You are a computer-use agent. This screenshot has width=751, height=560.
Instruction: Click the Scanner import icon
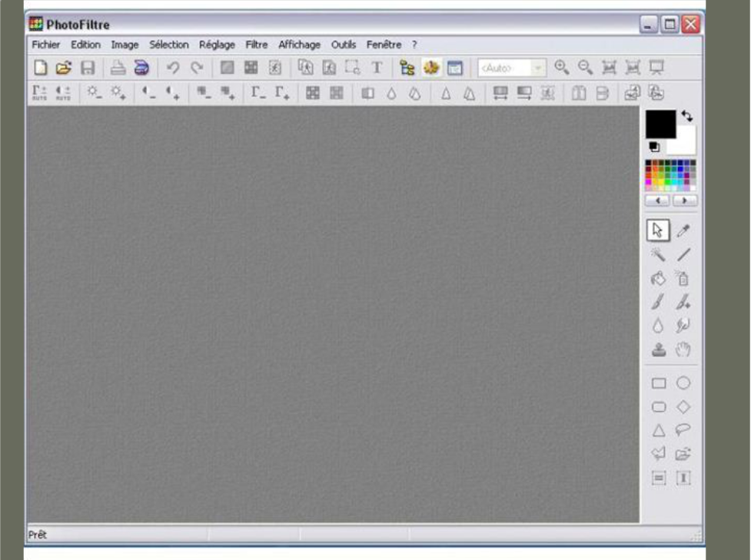click(141, 68)
